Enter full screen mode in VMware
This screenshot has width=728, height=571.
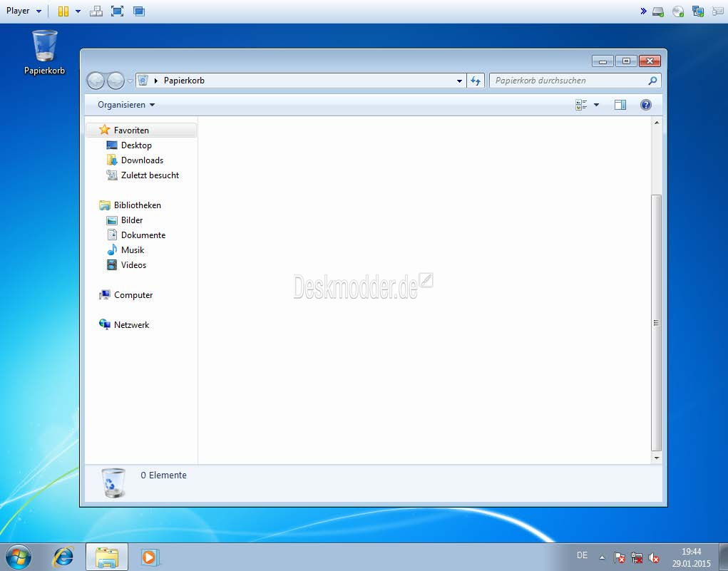[x=118, y=11]
